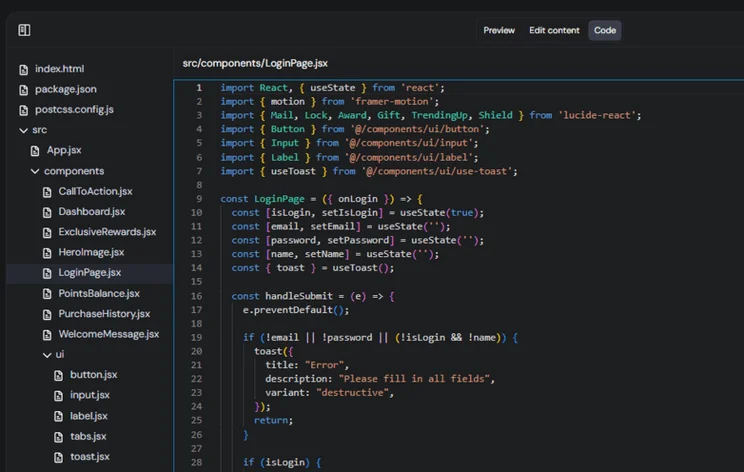This screenshot has width=744, height=472.
Task: Click the LoginPage.jsx file icon
Action: (x=46, y=274)
